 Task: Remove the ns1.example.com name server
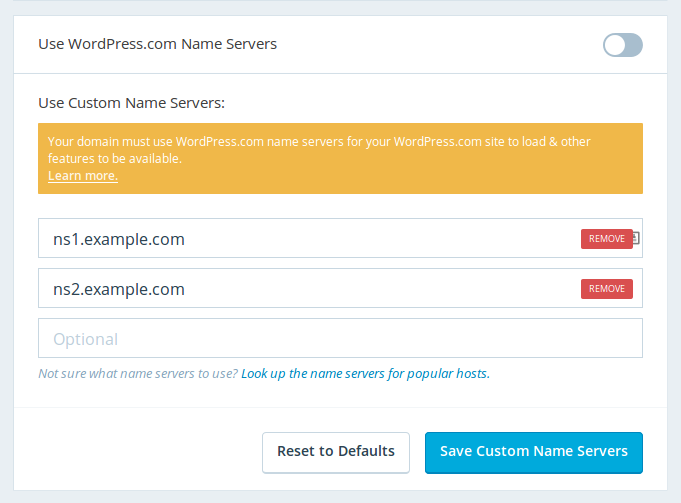pos(607,238)
